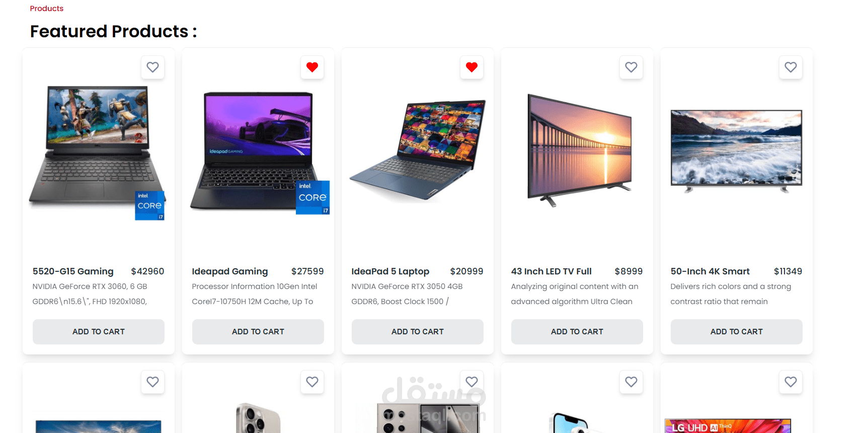Favorite the 43 Inch LED TV heart icon

tap(631, 67)
